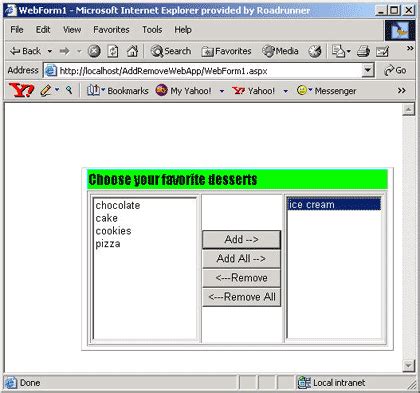
Task: Click the Add --> button
Action: click(x=242, y=239)
